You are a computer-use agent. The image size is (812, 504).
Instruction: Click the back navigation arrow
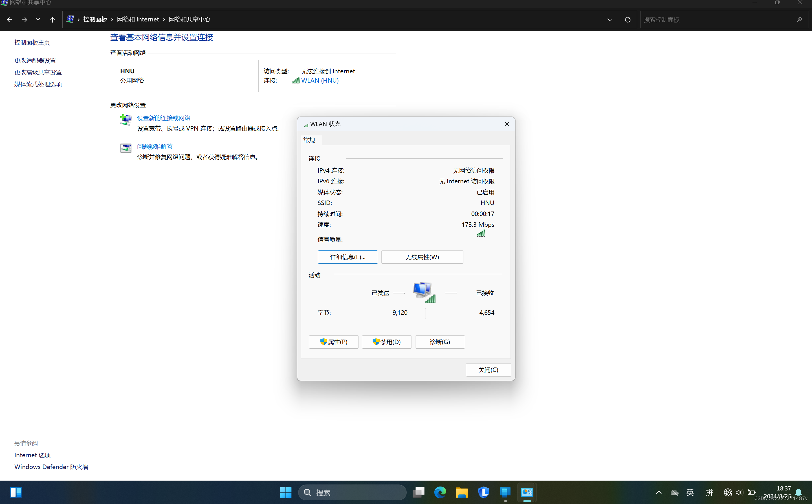[9, 20]
